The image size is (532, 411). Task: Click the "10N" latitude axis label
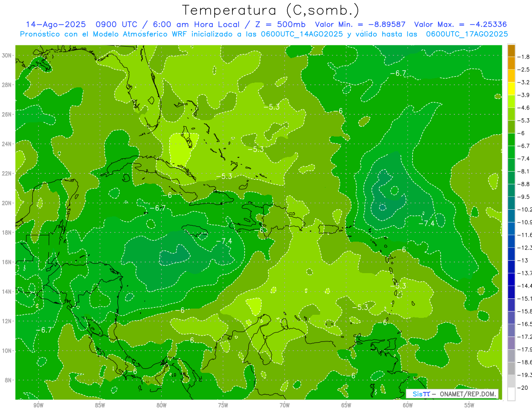[8, 351]
